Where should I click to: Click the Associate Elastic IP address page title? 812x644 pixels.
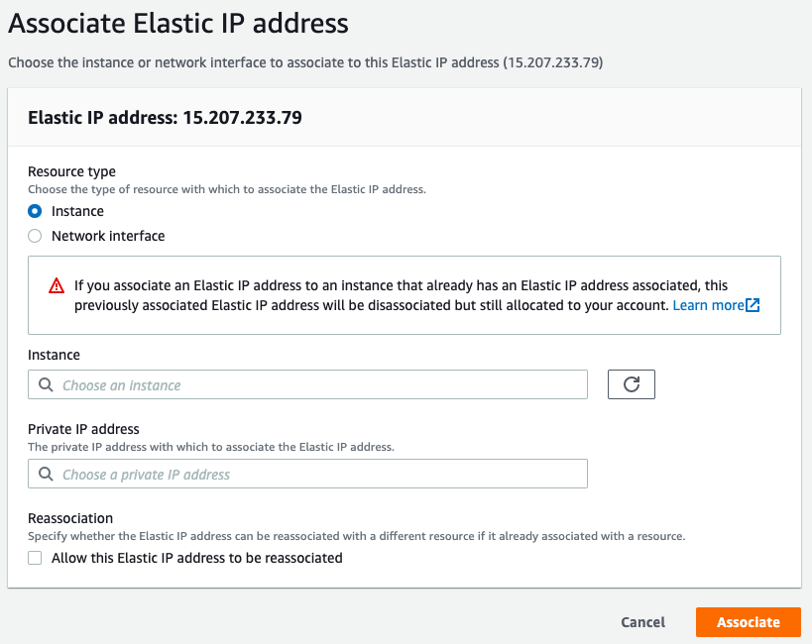pyautogui.click(x=178, y=22)
